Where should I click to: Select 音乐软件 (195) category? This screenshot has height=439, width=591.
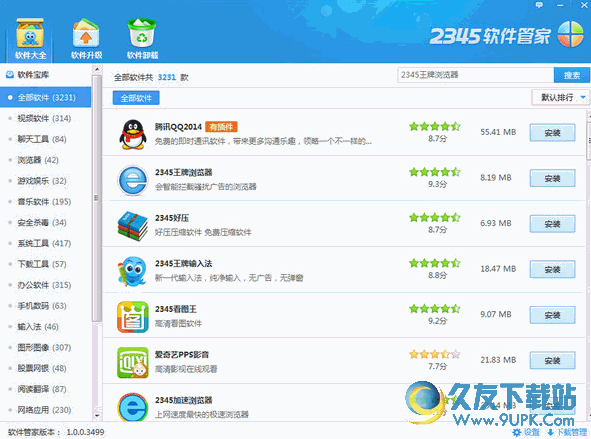click(x=46, y=202)
